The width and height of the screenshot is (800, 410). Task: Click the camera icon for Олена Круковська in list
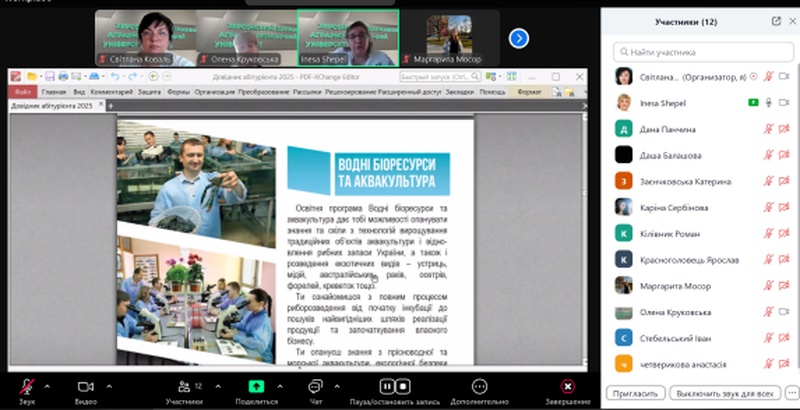pos(784,312)
